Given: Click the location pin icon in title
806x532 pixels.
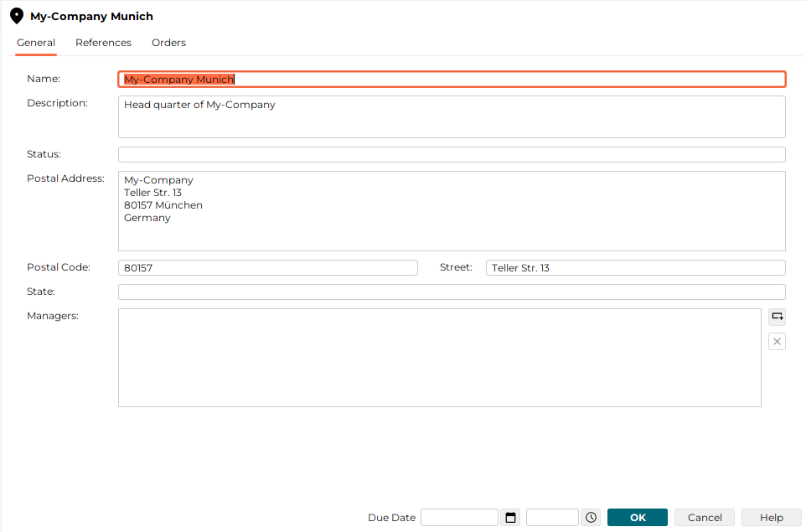Looking at the screenshot, I should 17,16.
